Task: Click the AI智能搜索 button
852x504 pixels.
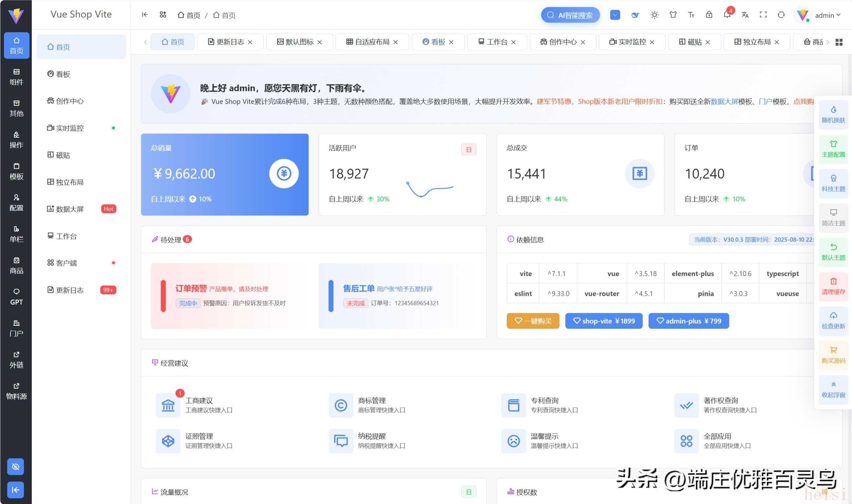Action: tap(570, 15)
